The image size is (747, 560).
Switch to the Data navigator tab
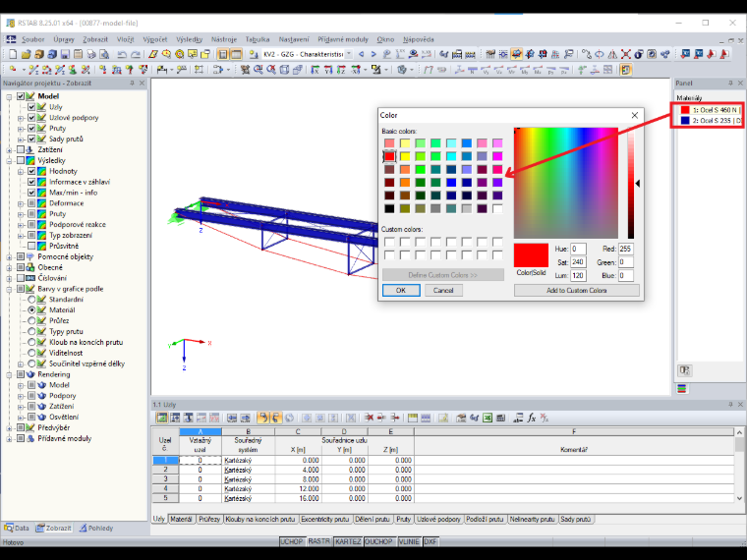(17, 528)
